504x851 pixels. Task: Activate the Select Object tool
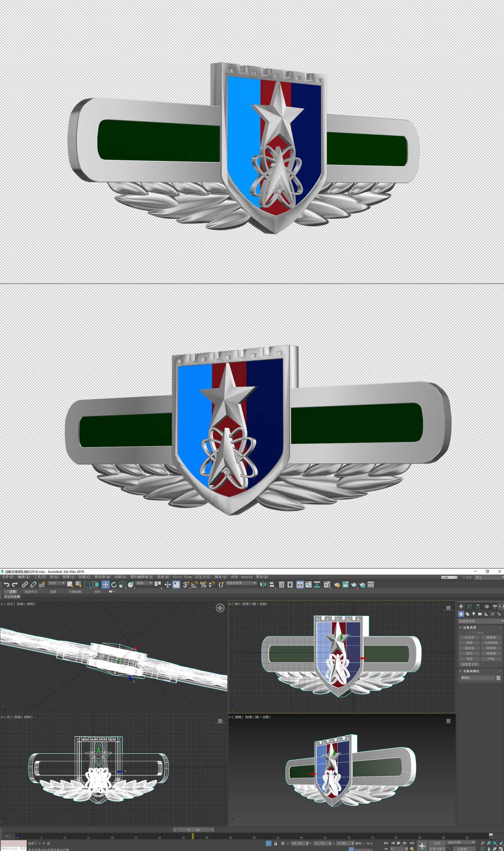tap(70, 584)
